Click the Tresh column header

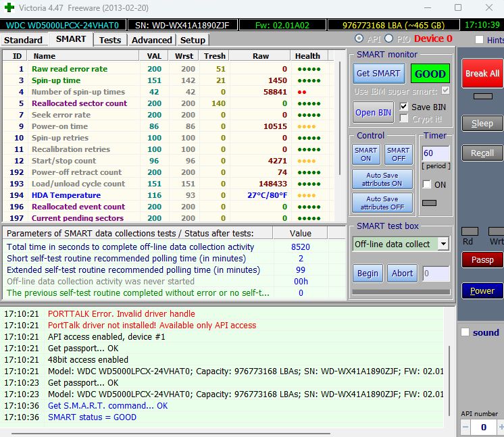click(x=214, y=56)
